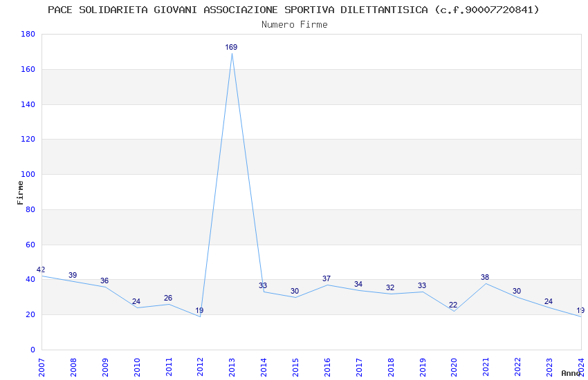The height and width of the screenshot is (380, 588).
Task: Click the x-axis year 2022
Action: pos(517,368)
